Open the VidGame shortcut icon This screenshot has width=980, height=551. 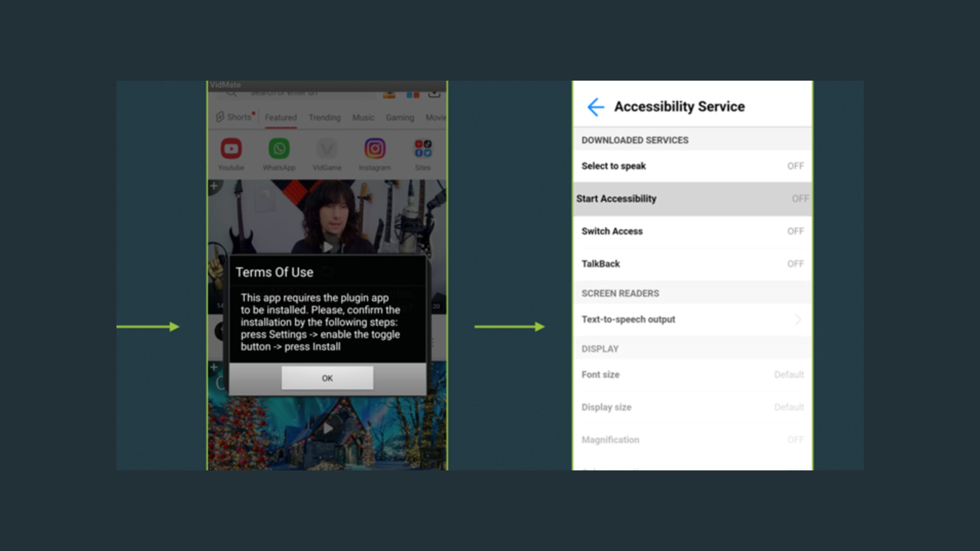(327, 148)
